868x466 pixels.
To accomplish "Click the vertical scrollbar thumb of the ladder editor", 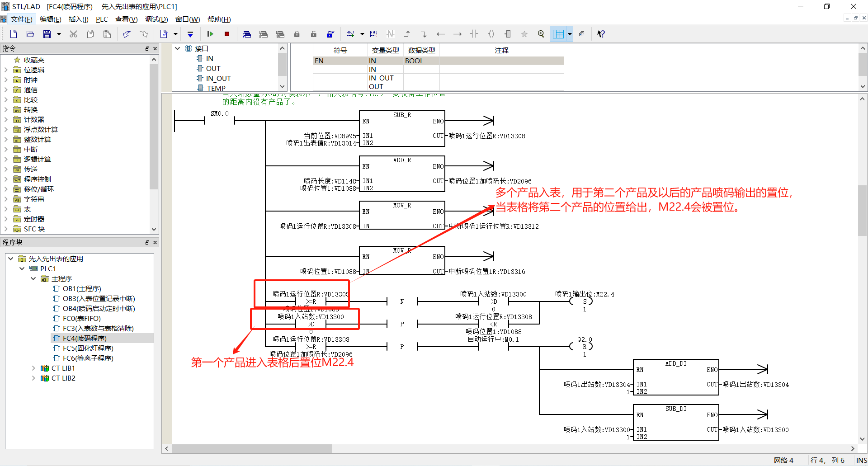I will point(862,211).
